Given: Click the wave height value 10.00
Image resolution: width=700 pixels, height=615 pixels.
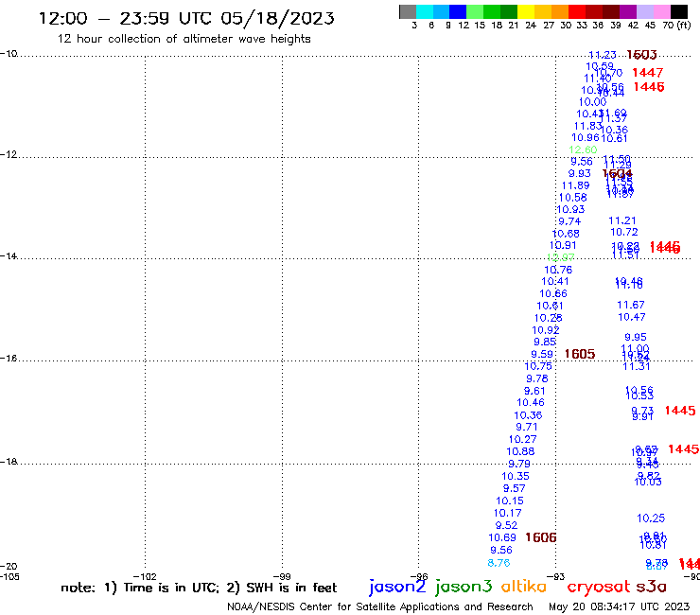Looking at the screenshot, I should pos(592,102).
